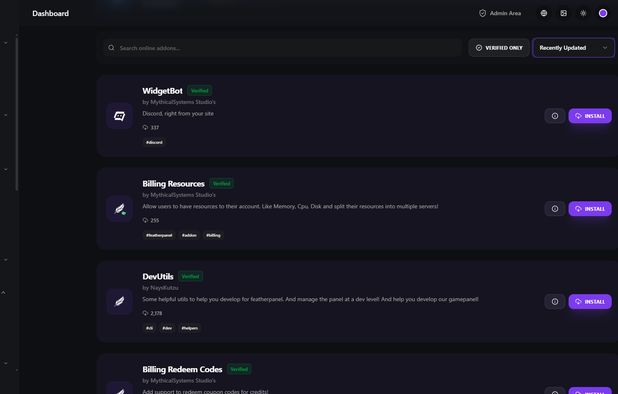Viewport: 618px width, 394px height.
Task: Click the Billing Resources feather icon
Action: point(119,209)
